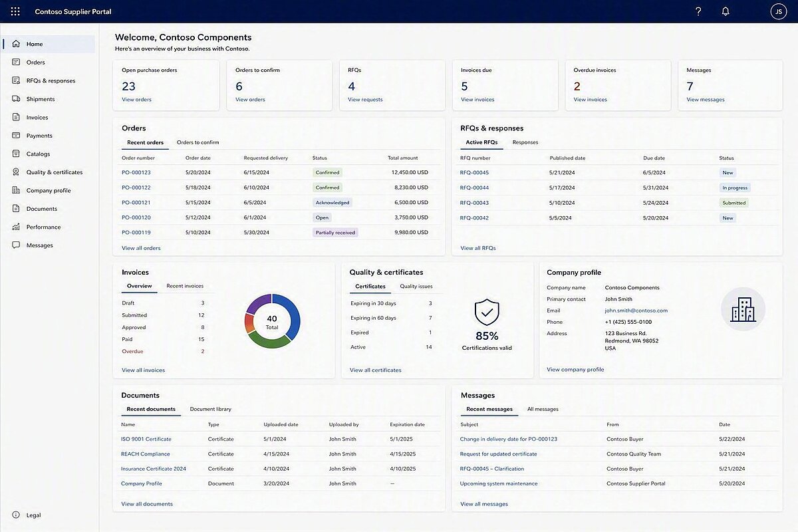
Task: Click the Partially received status badge
Action: [336, 233]
